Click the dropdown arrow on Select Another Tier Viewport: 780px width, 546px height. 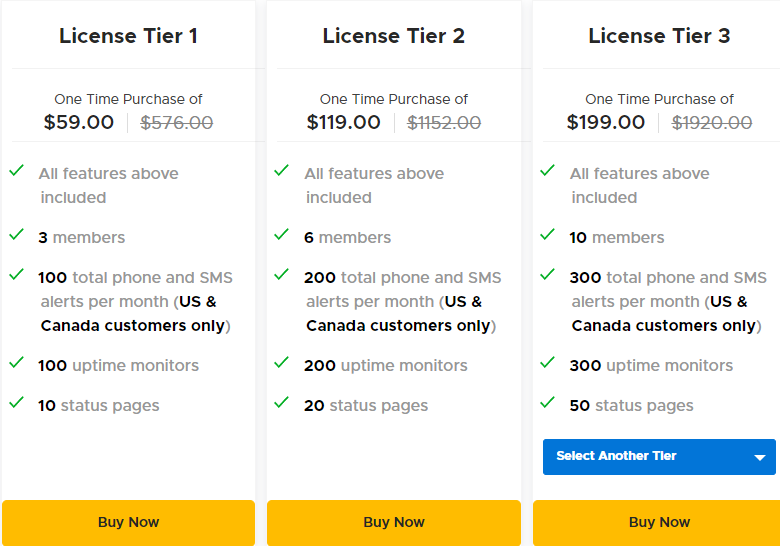[x=760, y=457]
